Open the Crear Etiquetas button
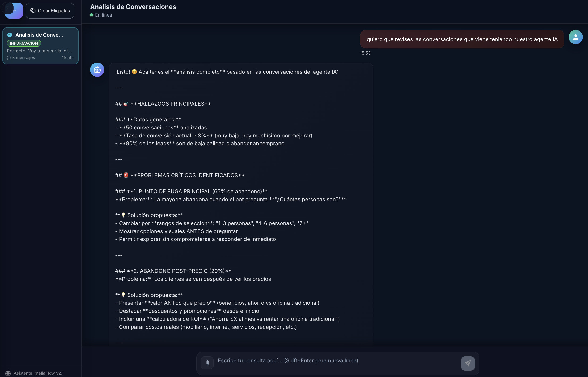This screenshot has width=588, height=377. [x=50, y=11]
